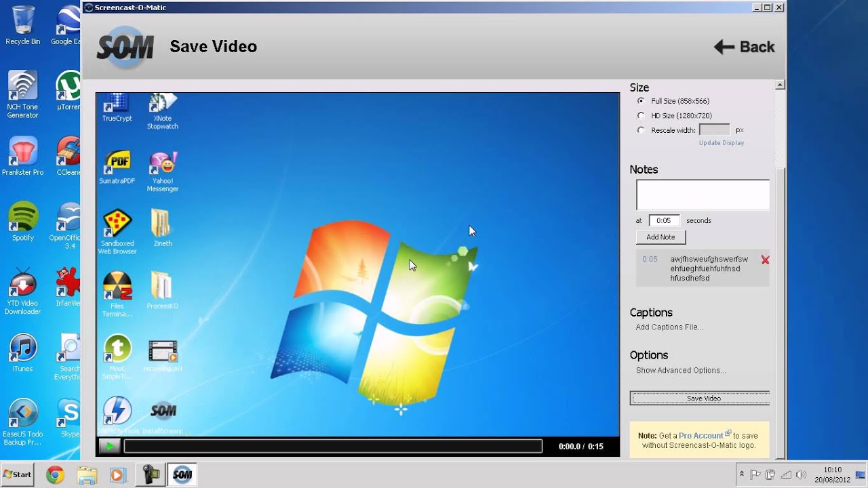Open the Skype desktop icon
Viewport: 868px width, 488px height.
coord(69,418)
